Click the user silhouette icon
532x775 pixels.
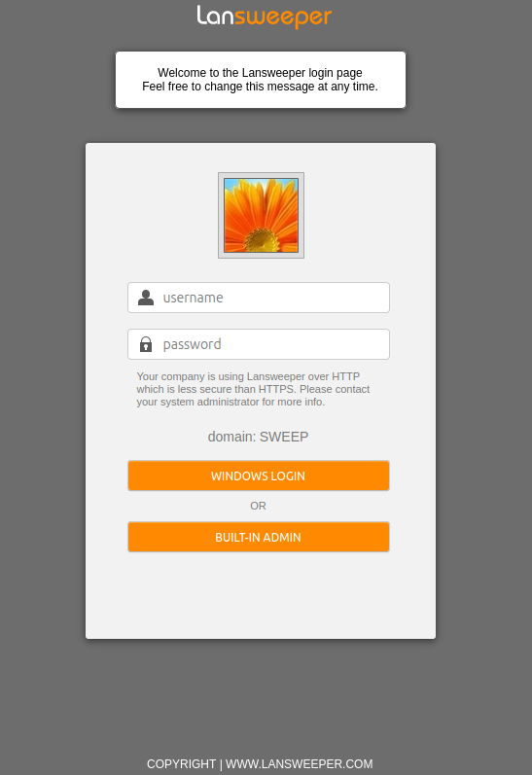click(x=146, y=298)
